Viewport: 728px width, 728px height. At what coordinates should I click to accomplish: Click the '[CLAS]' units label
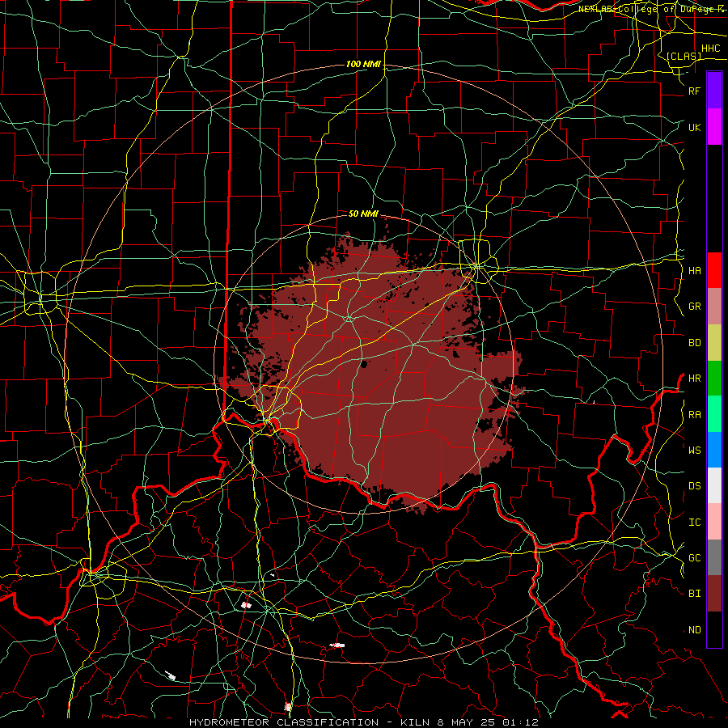coord(684,56)
